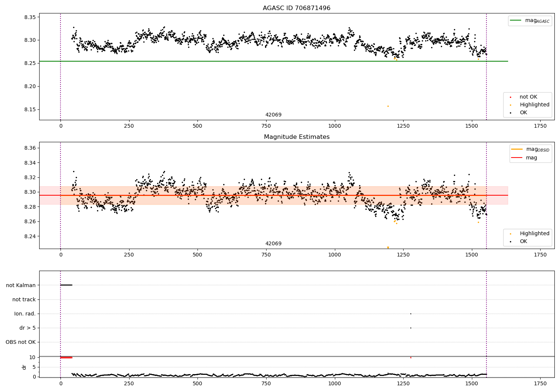Click 'OK' legend entry in the top plot
The width and height of the screenshot is (560, 392).
[523, 113]
